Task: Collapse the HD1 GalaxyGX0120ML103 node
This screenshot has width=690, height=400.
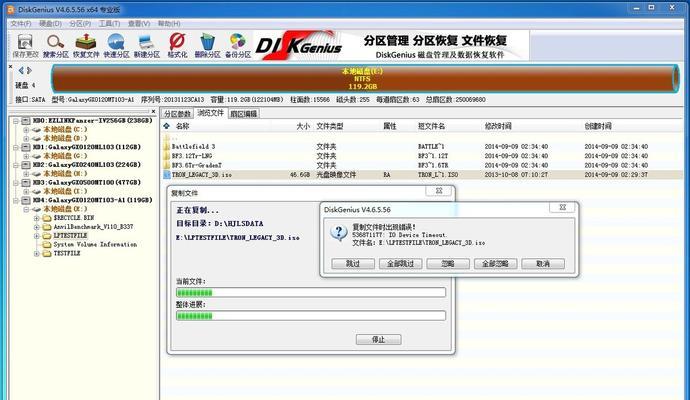Action: point(16,147)
